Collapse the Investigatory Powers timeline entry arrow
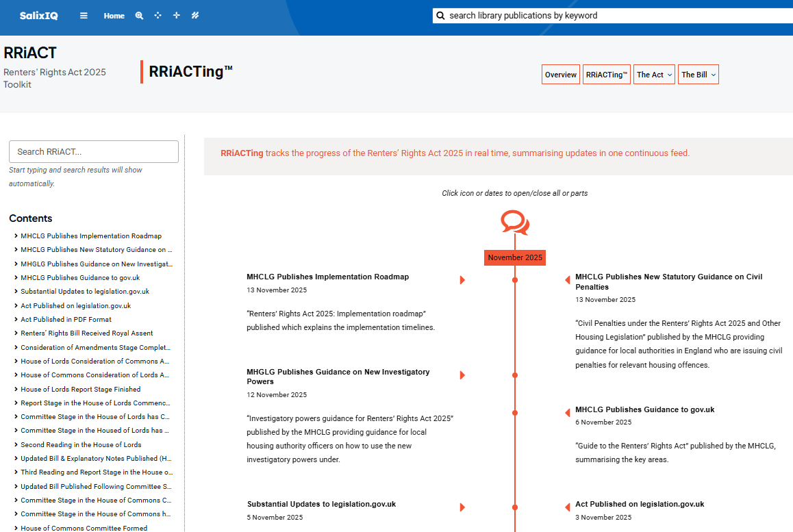Image resolution: width=793 pixels, height=532 pixels. 462,375
